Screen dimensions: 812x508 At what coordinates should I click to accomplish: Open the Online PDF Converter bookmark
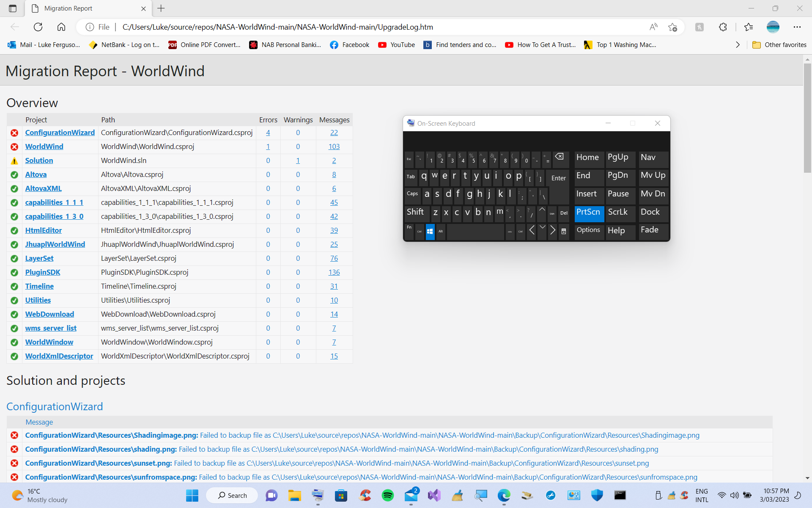tap(204, 45)
